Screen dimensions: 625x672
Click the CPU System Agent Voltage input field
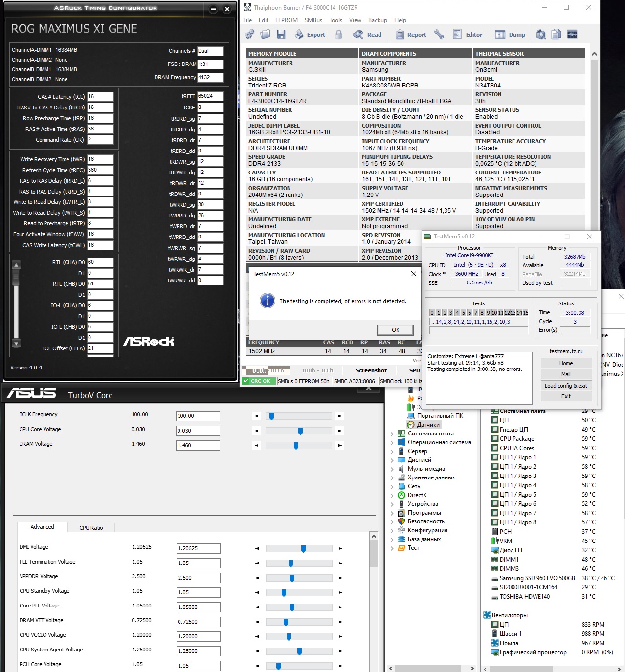(x=198, y=651)
